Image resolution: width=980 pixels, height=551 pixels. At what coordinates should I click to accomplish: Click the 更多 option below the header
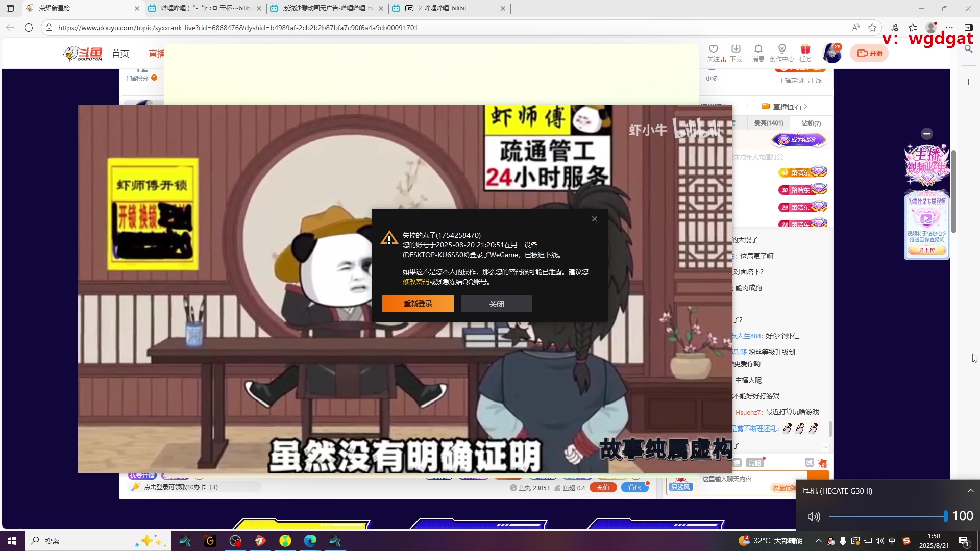[x=712, y=78]
